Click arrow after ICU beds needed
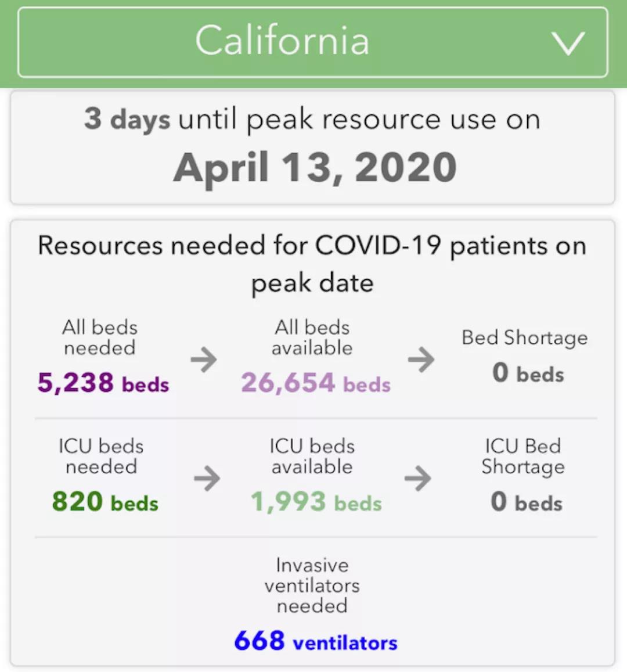Viewport: 627px width, 672px height. click(207, 478)
